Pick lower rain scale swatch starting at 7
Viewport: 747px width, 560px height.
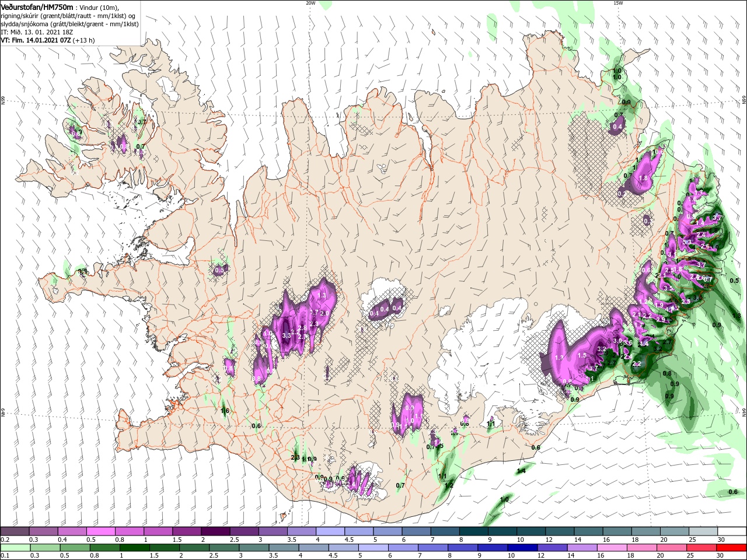click(x=433, y=548)
